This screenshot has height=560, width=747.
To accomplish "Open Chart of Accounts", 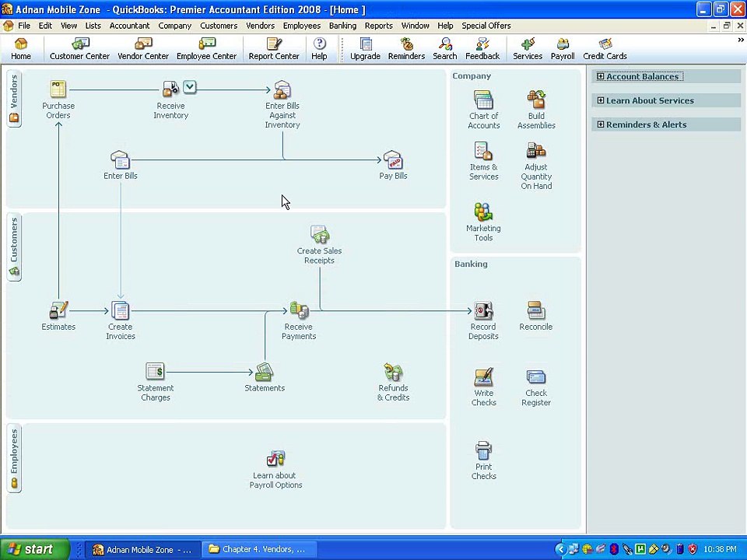I will click(483, 100).
